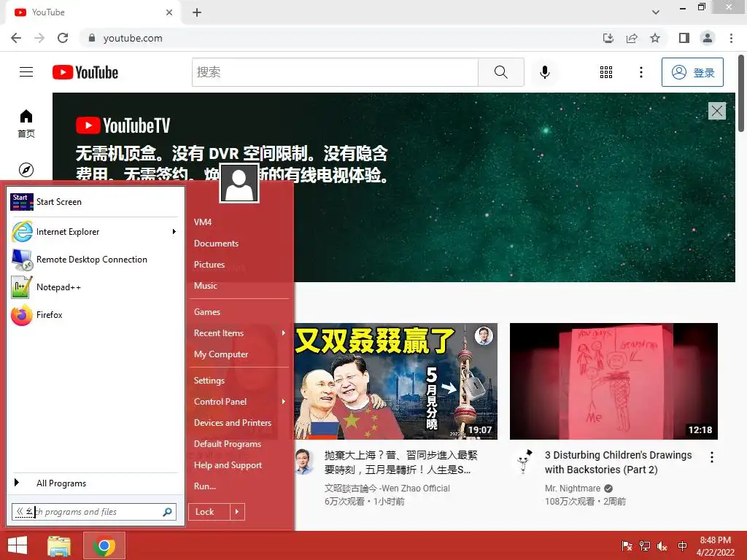Open the taskbar clock showing 8:48 PM
Viewport: 747px width, 560px height.
click(x=716, y=546)
